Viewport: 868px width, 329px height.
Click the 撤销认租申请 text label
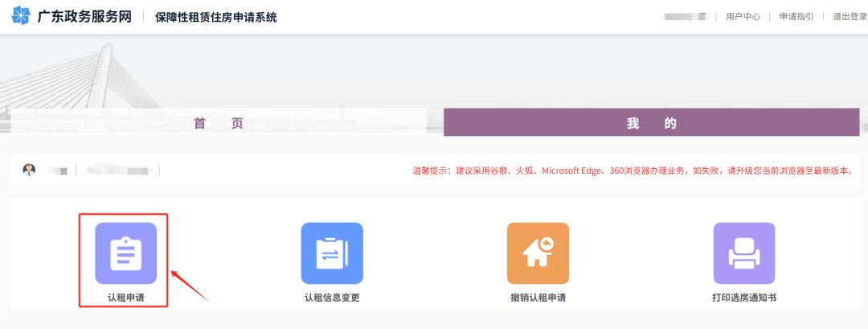pyautogui.click(x=538, y=298)
